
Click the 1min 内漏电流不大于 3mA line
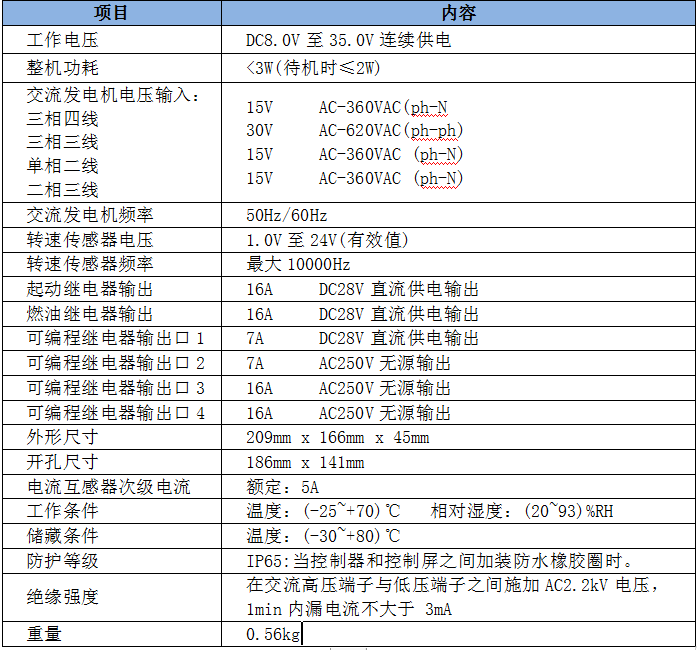tap(349, 609)
